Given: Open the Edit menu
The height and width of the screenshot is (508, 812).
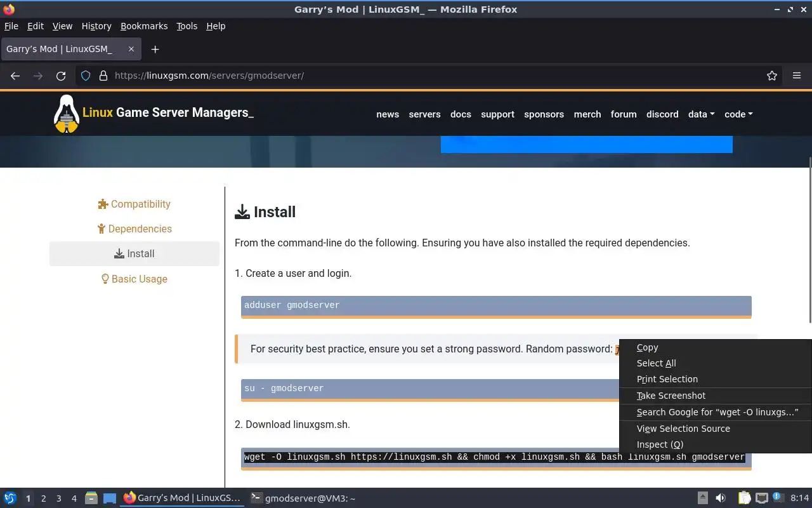Looking at the screenshot, I should point(36,26).
